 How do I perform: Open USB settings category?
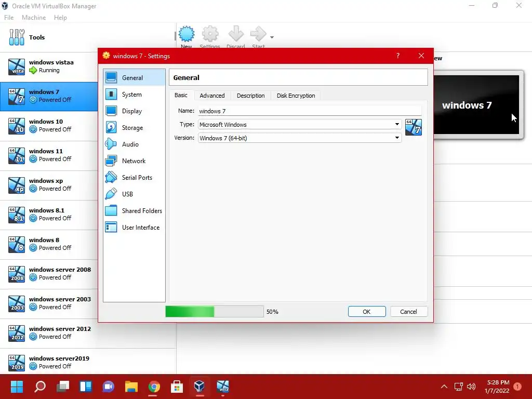tap(134, 194)
